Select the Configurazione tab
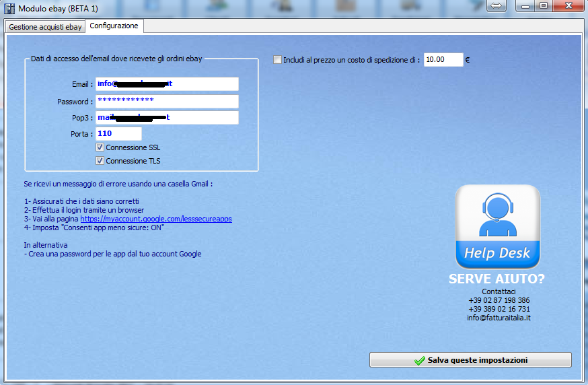This screenshot has width=588, height=385. click(x=114, y=26)
